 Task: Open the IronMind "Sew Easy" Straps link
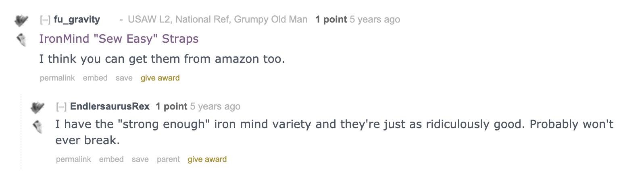click(x=119, y=39)
